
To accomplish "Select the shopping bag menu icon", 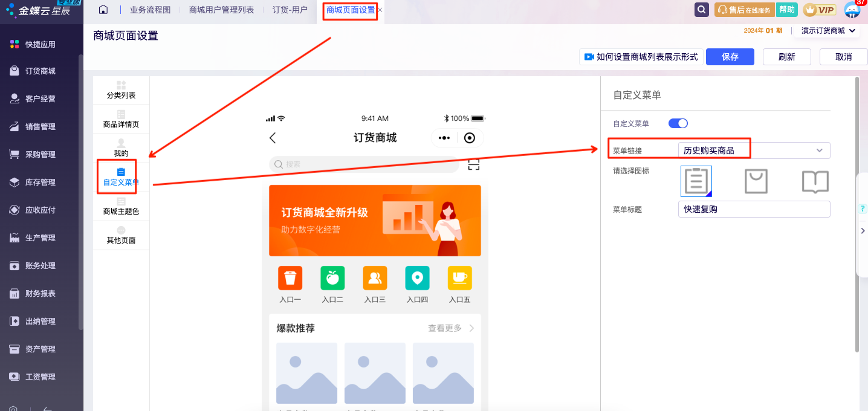I will pos(756,181).
